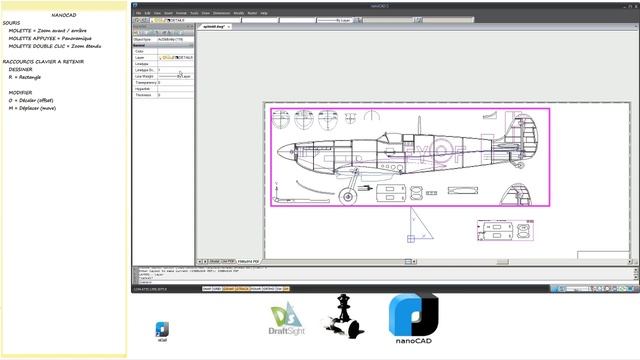
Task: Toggle POLAR tracking in the status bar
Action: (x=256, y=289)
